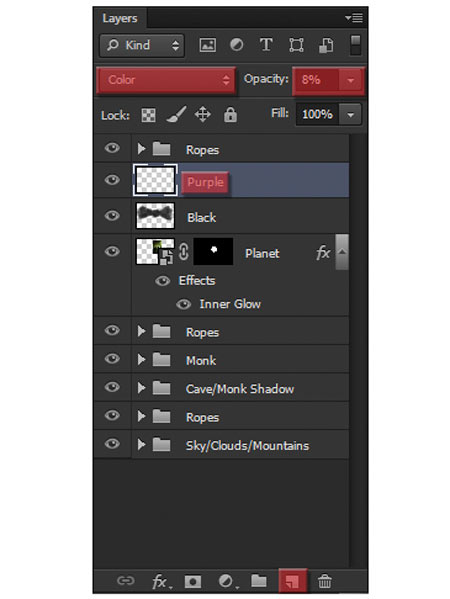Screen dimensions: 450x599
Task: Open the Kind filter type dropdown
Action: (x=142, y=45)
